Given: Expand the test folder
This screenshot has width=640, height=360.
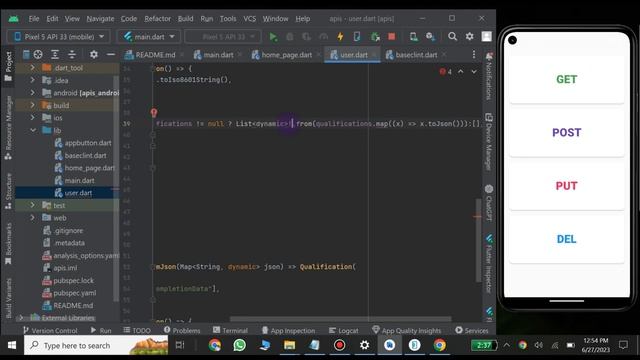Looking at the screenshot, I should click(x=33, y=205).
